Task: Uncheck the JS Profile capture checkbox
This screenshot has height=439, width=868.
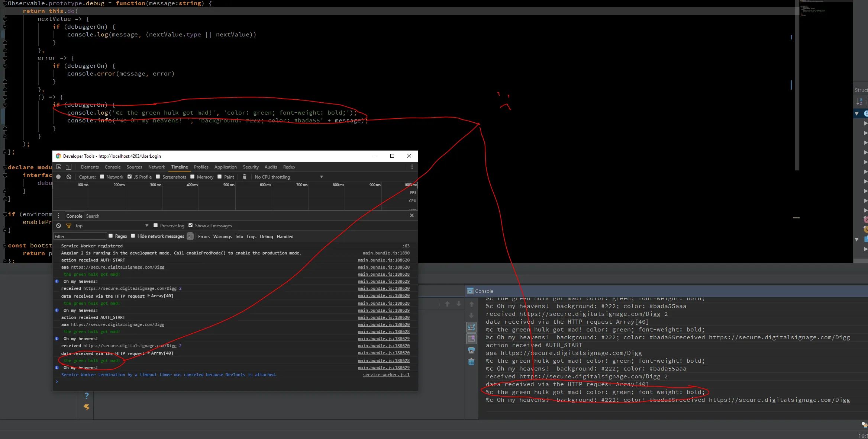Action: point(130,177)
